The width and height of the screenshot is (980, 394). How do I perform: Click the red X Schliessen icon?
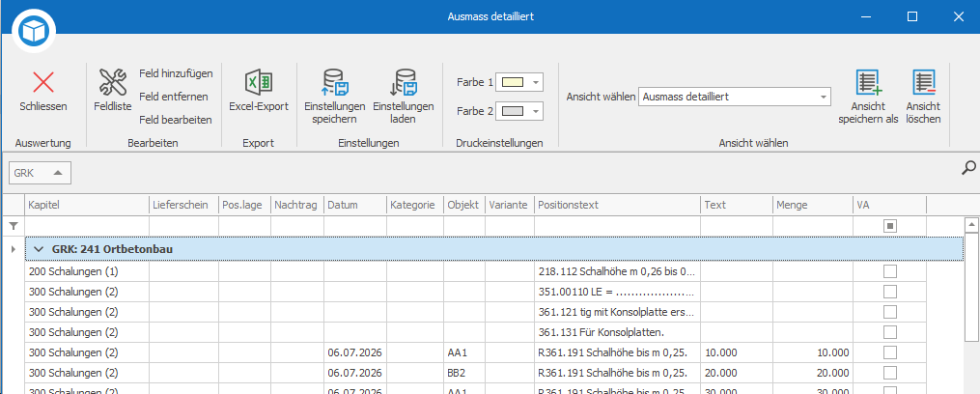(x=43, y=82)
